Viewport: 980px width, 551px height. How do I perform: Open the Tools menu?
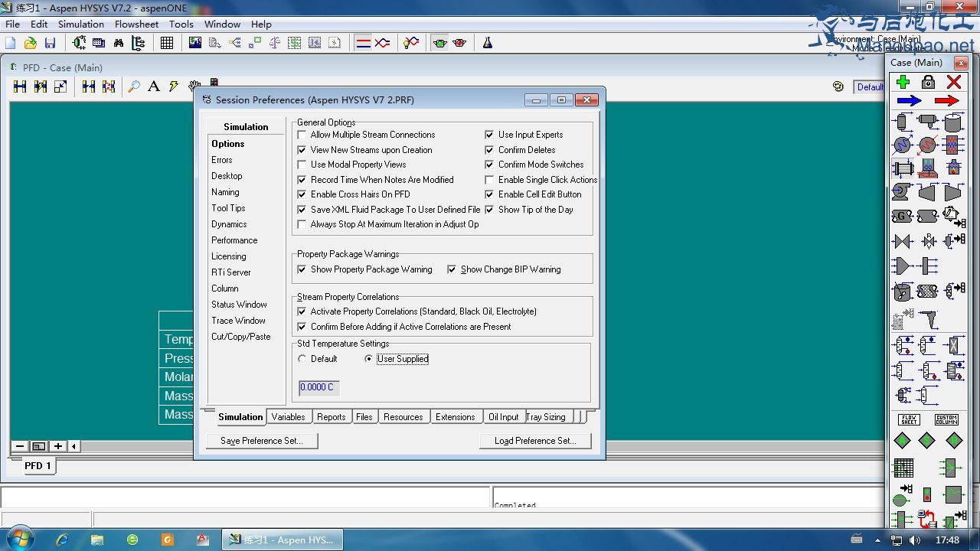(181, 24)
